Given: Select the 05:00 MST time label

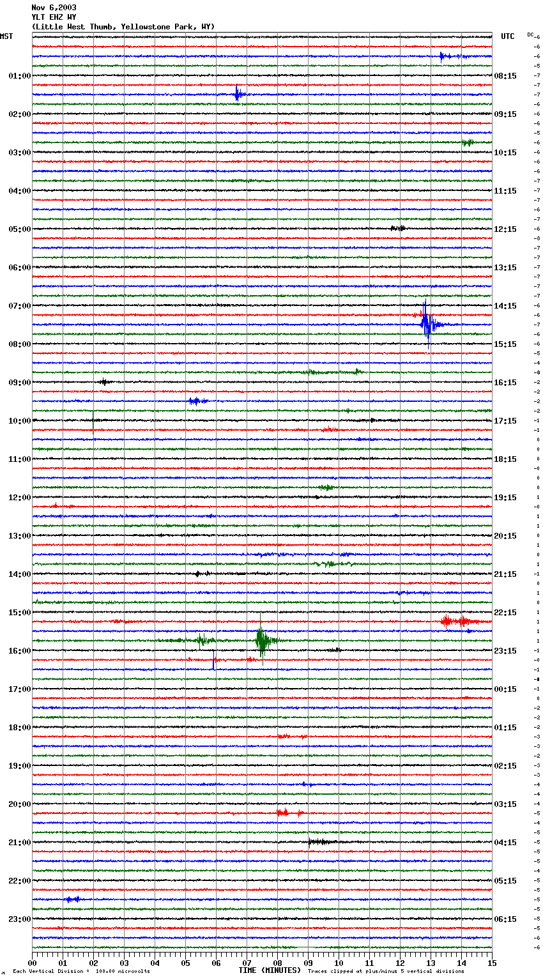Looking at the screenshot, I should point(20,229).
